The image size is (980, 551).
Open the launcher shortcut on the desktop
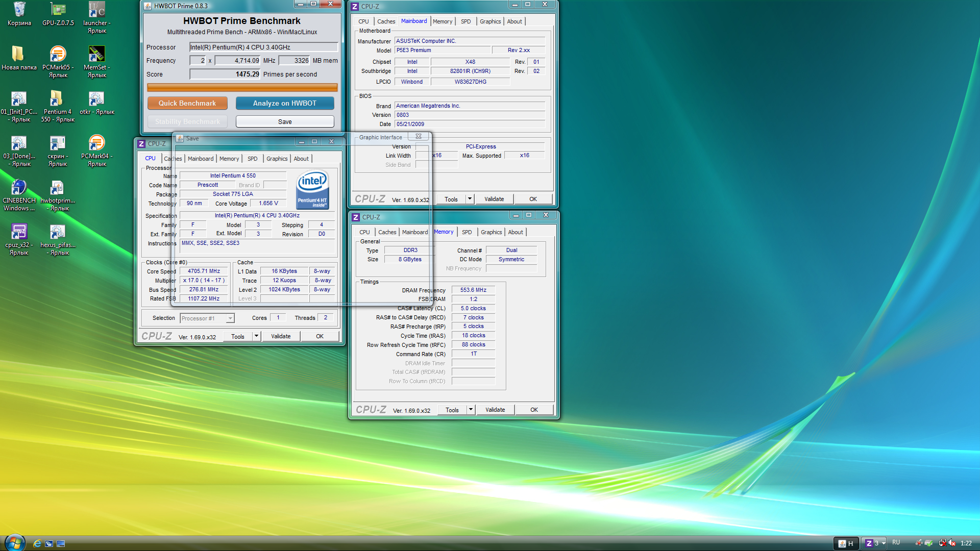click(x=96, y=17)
